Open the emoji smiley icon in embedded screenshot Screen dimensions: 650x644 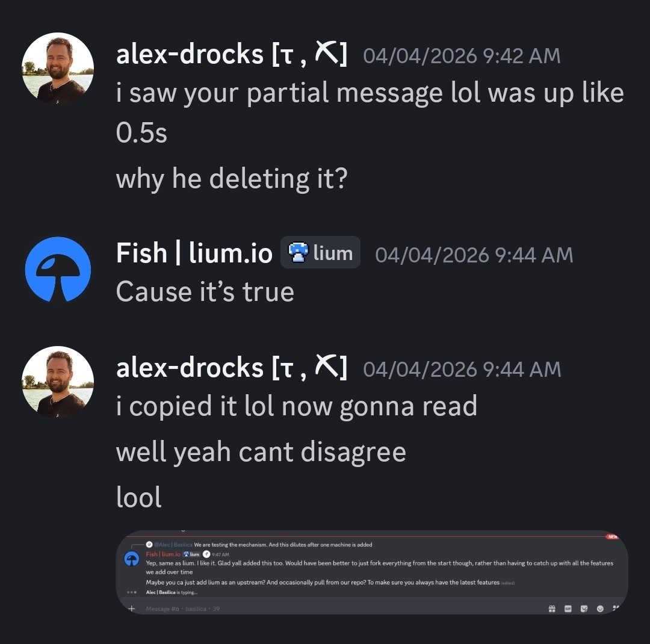tap(599, 608)
